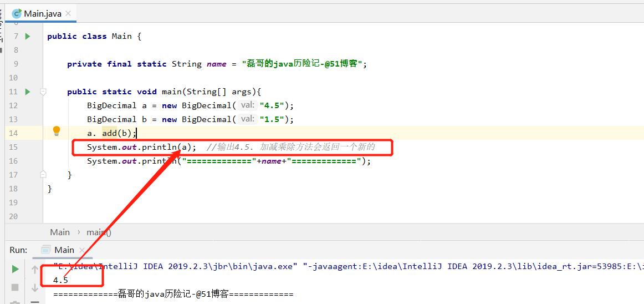644x304 pixels.
Task: Click 'public class Main {' declaration text
Action: 94,36
